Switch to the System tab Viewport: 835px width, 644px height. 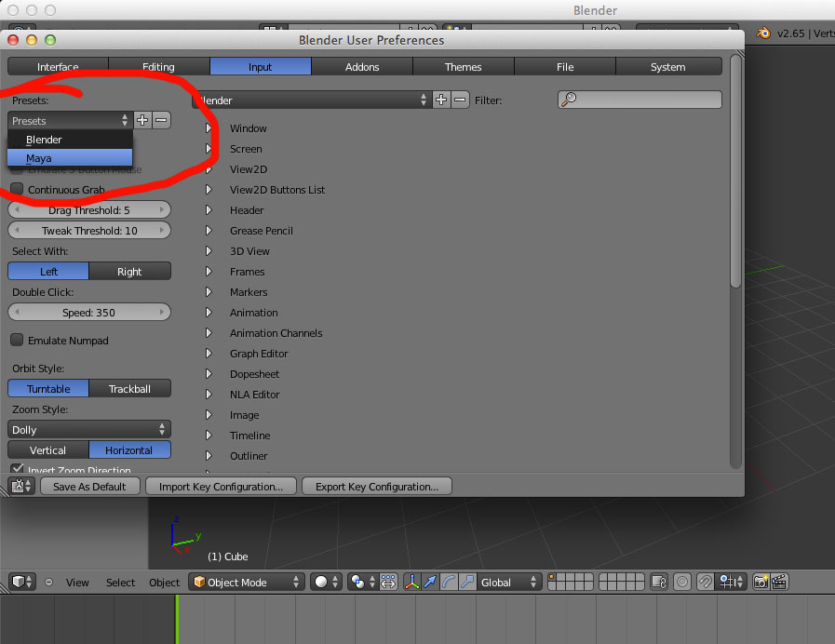click(668, 66)
